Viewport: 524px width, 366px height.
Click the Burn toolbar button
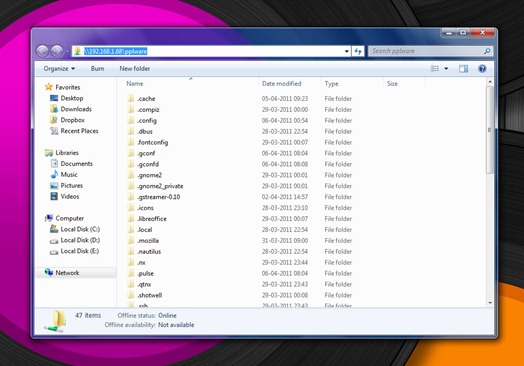pyautogui.click(x=97, y=69)
